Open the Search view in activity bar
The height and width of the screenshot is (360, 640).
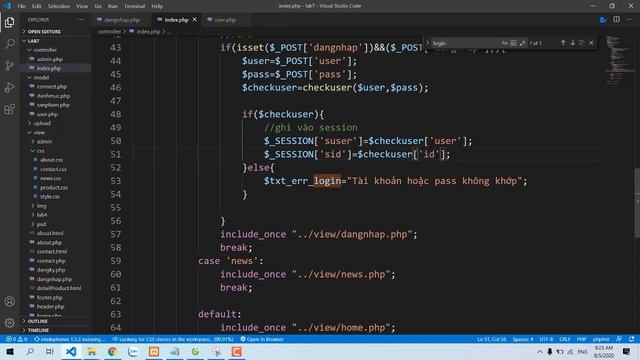point(9,44)
